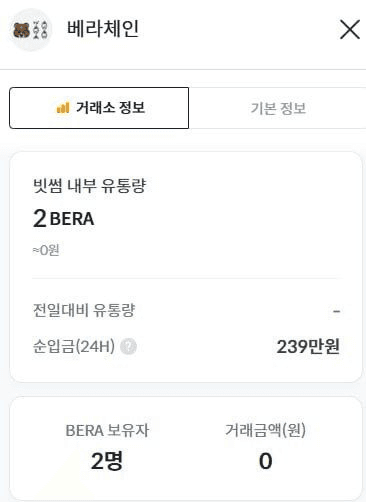This screenshot has height=502, width=366.
Task: Close the 베라체인 info panel with X
Action: [x=350, y=29]
